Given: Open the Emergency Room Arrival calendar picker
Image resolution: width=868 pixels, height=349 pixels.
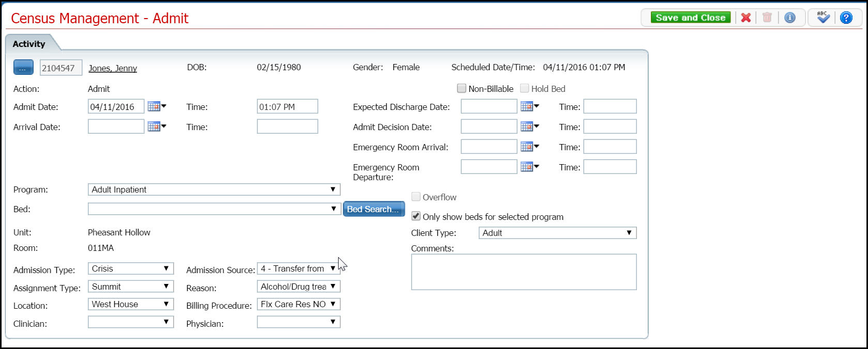Looking at the screenshot, I should click(529, 147).
